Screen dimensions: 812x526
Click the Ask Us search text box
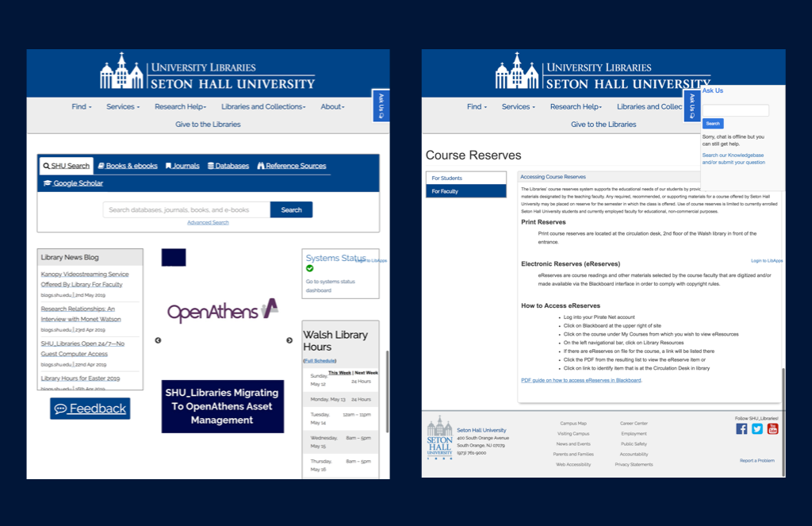tap(735, 110)
